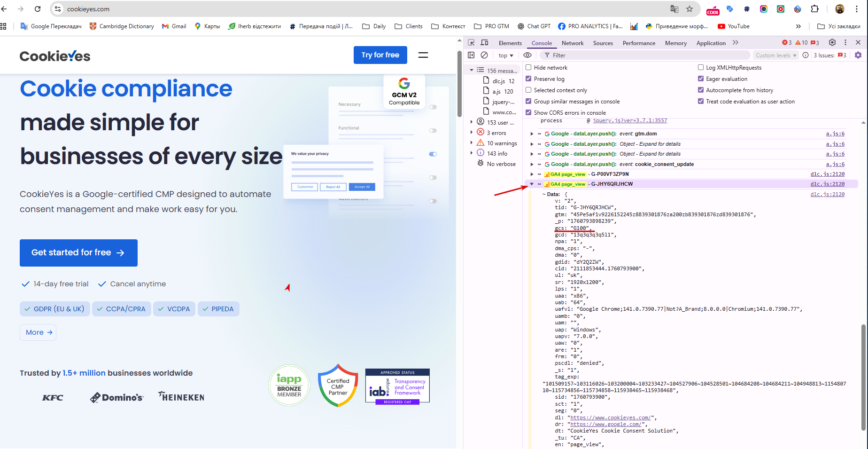This screenshot has width=868, height=449.
Task: Open the jquery.js?ver=3.7.1:3557 source link
Action: [x=630, y=121]
